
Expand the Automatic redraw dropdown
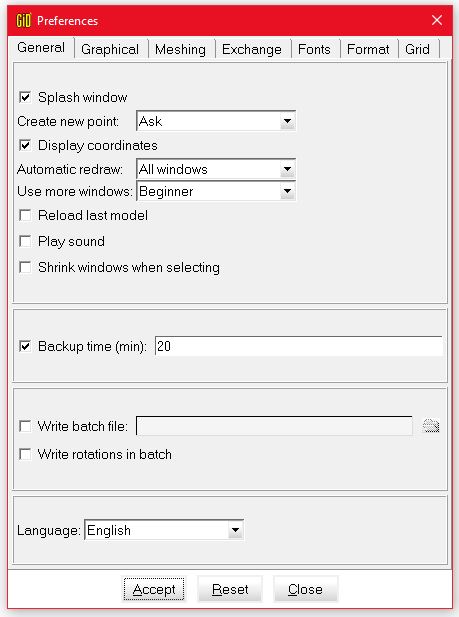coord(216,169)
